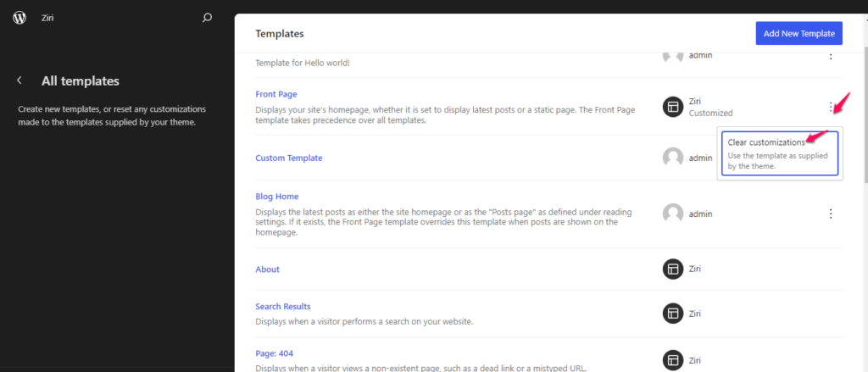868x372 pixels.
Task: Click the Ziri theme icon beside Page: 404
Action: (673, 360)
